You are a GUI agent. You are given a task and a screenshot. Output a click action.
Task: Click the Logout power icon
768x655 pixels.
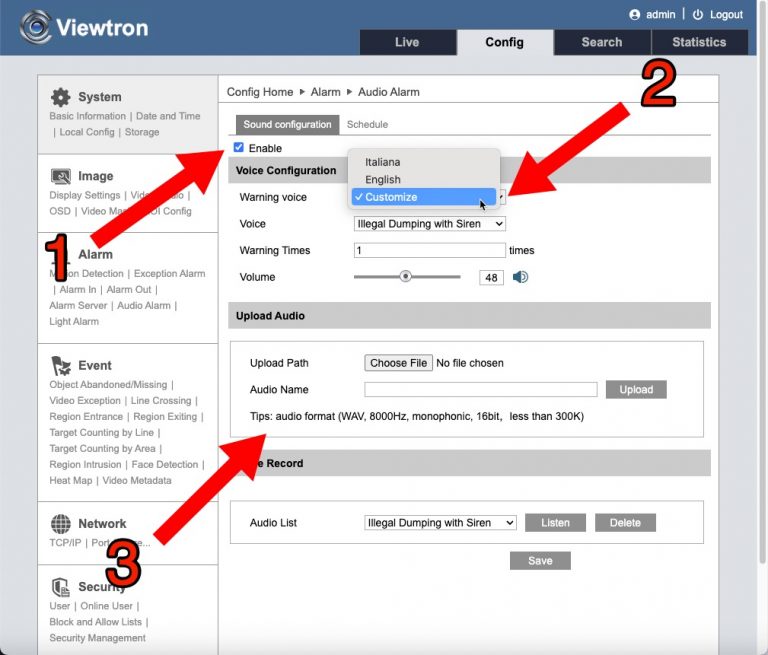pyautogui.click(x=697, y=15)
